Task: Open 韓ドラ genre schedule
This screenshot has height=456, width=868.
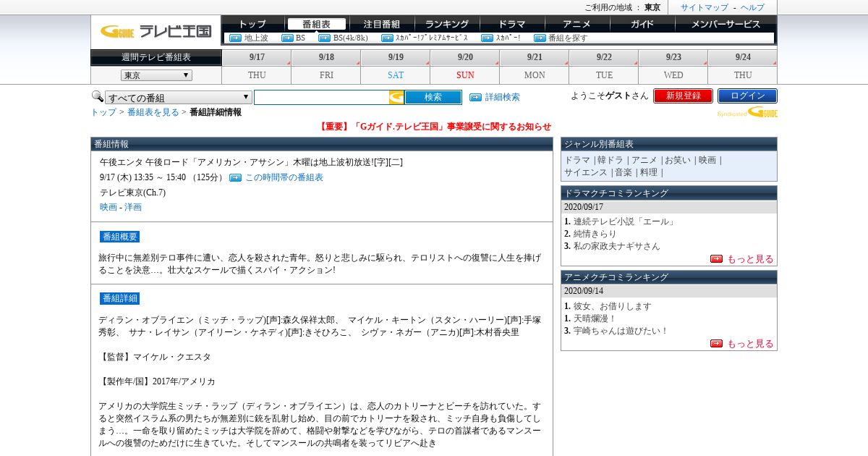Action: point(610,160)
